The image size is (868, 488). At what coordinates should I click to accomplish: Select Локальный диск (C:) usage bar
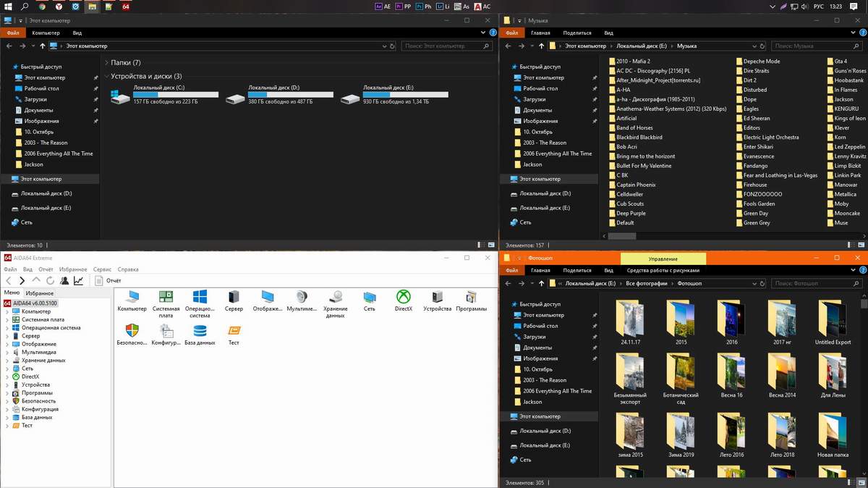coord(175,95)
